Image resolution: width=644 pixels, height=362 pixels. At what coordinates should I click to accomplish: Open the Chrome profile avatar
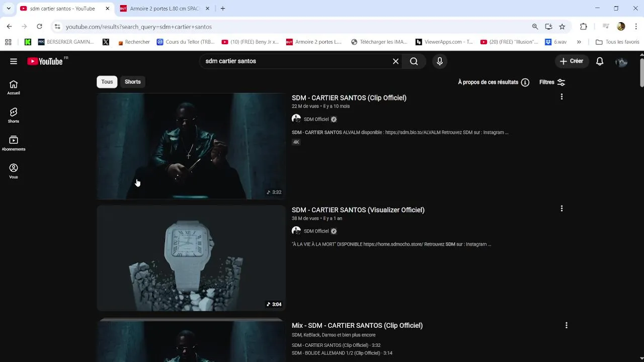[x=621, y=27]
